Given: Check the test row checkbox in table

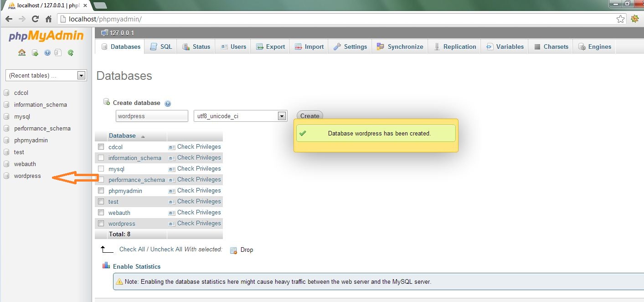Looking at the screenshot, I should tap(101, 202).
